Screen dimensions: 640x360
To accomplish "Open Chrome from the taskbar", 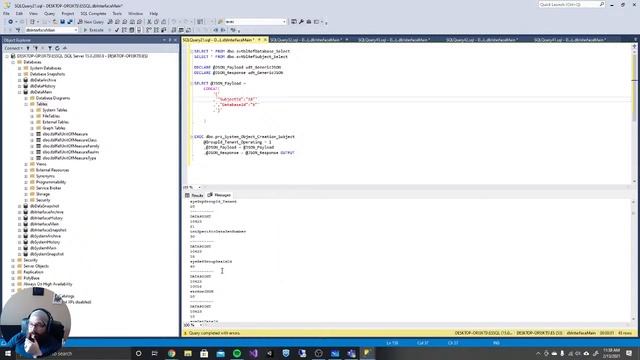I will (x=171, y=353).
